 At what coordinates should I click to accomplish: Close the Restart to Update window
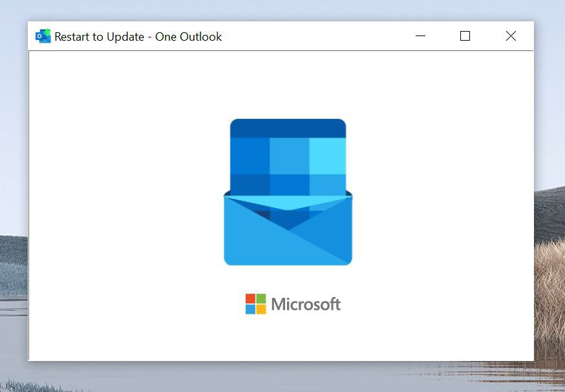click(511, 36)
